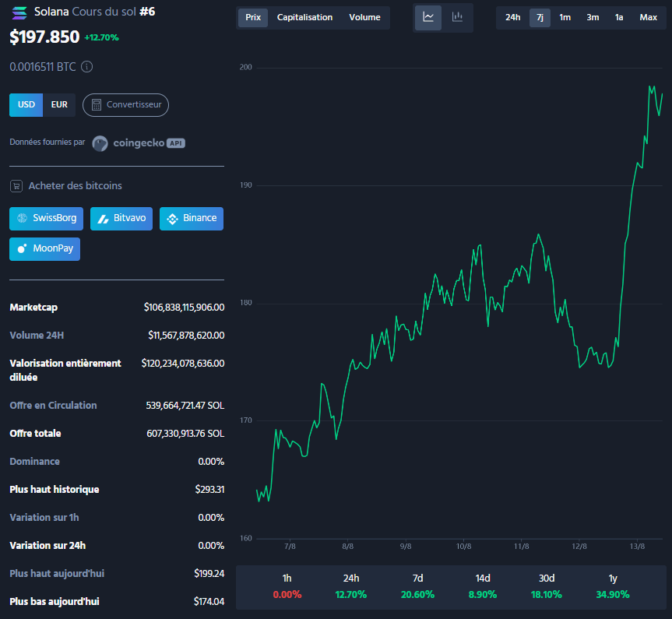Show the Prix chart tab

pos(253,17)
